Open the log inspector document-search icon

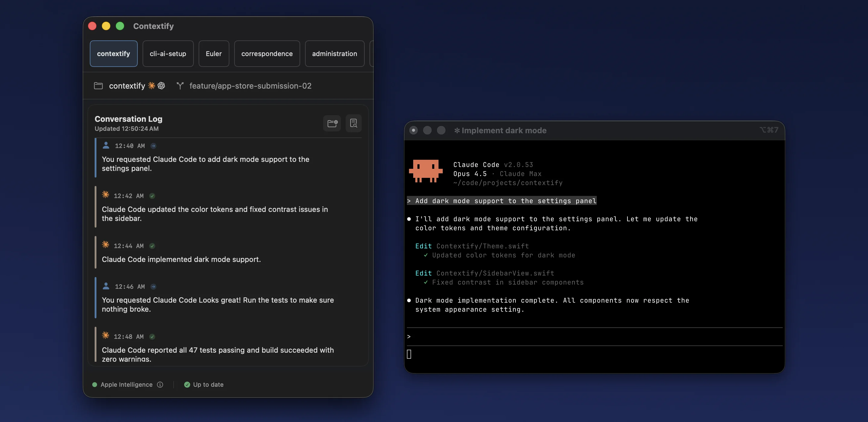(x=354, y=123)
